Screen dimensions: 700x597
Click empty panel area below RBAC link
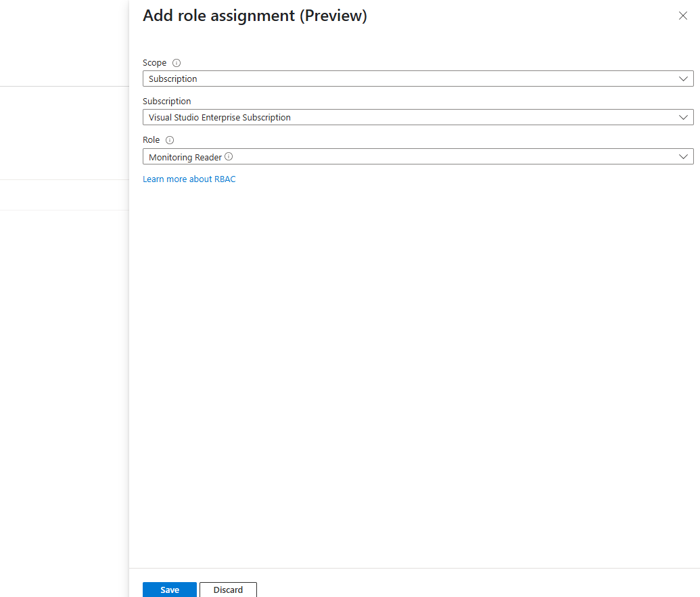tap(418, 376)
